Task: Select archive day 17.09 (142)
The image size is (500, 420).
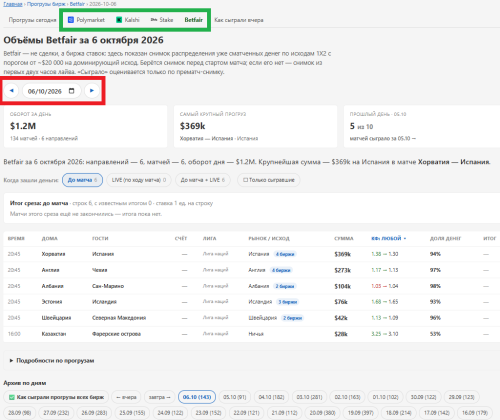Action: coord(437,413)
